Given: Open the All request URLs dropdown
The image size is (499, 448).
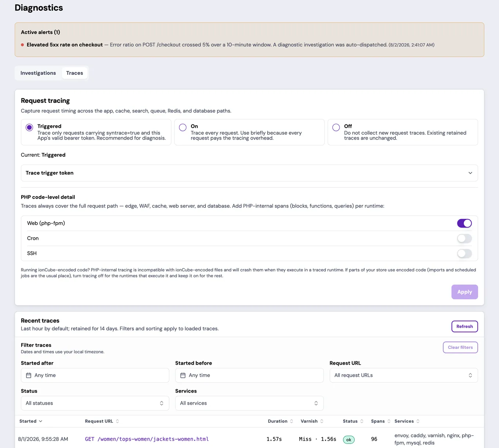Looking at the screenshot, I should click(404, 375).
